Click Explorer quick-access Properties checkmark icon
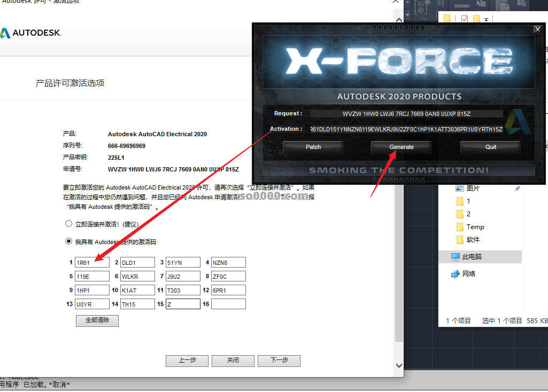Viewport: 548px width, 392px height. (465, 19)
